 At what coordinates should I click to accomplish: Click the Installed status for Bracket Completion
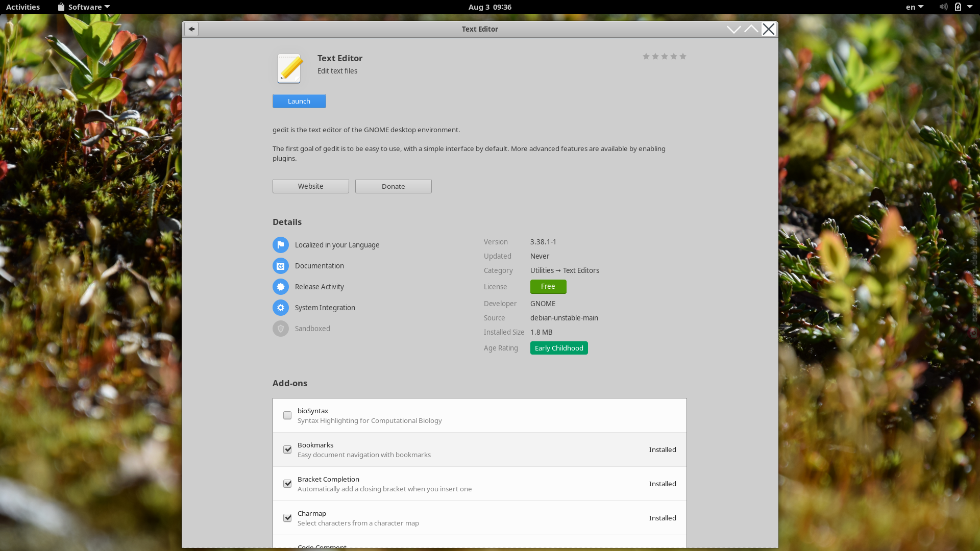tap(663, 484)
